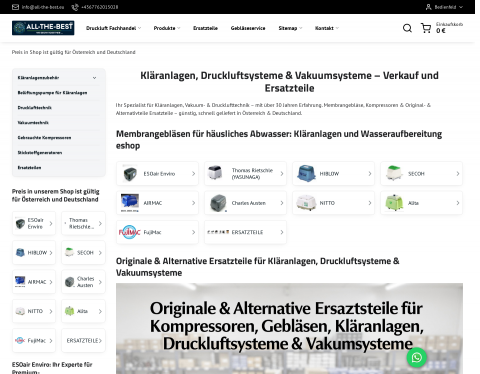The image size is (480, 374).
Task: Select Drucklufttechnik sidebar item
Action: coord(35,108)
